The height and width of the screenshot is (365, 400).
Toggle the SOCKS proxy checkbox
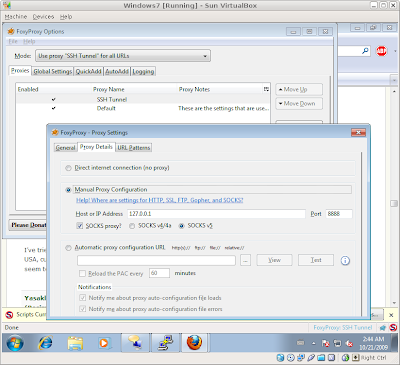(79, 226)
